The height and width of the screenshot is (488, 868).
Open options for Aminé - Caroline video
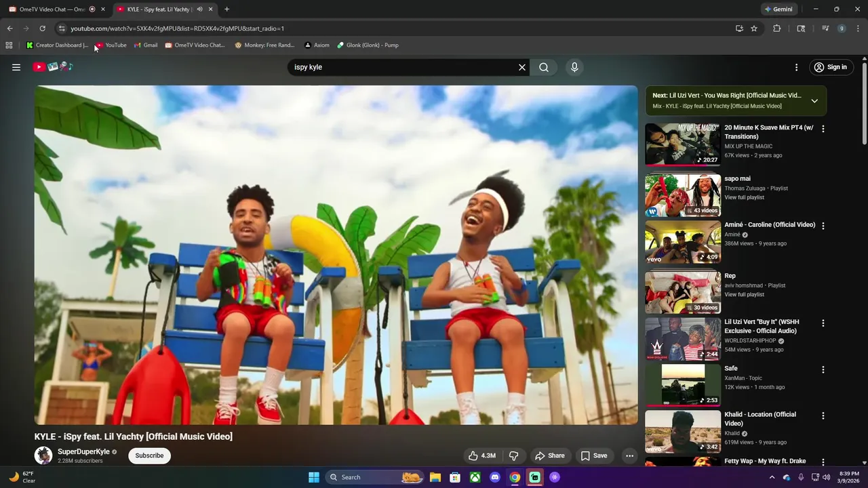[x=823, y=226]
